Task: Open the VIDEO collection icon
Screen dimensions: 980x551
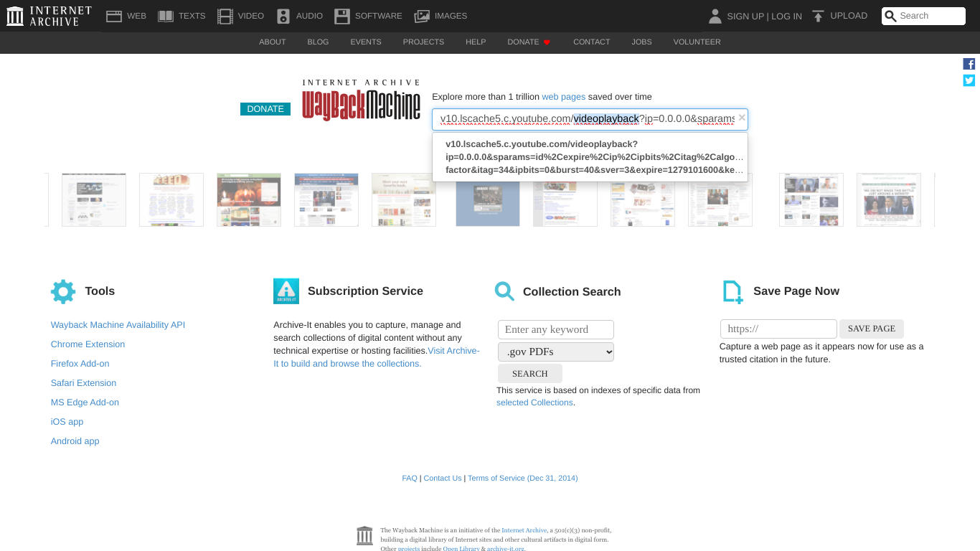Action: pos(225,15)
